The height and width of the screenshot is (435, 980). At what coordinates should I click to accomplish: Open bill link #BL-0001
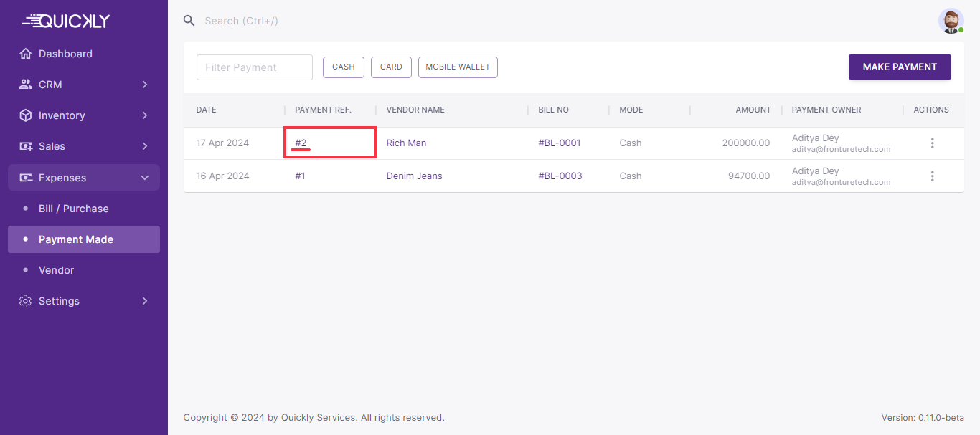click(560, 143)
